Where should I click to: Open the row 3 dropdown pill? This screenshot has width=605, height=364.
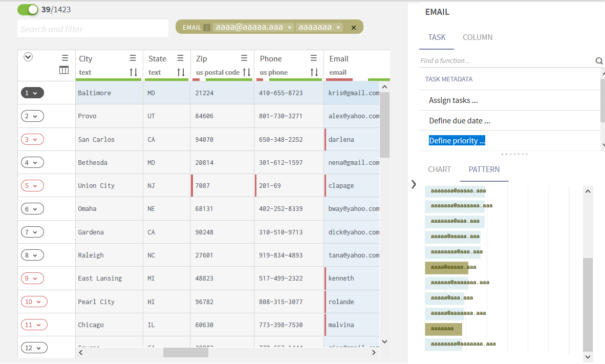[x=32, y=139]
